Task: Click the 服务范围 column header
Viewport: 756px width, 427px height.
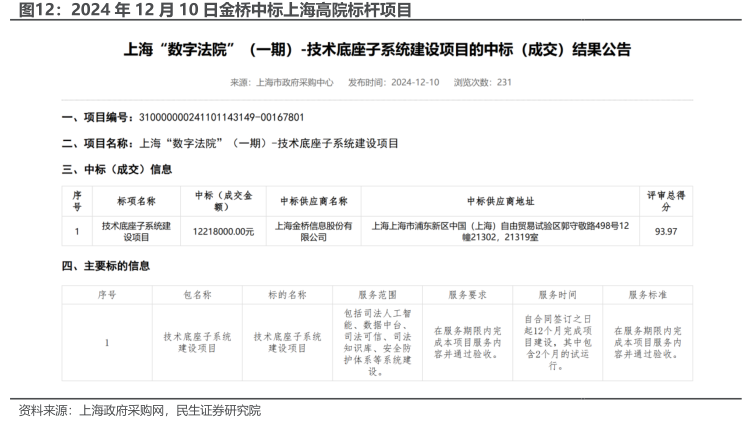Action: [x=377, y=296]
